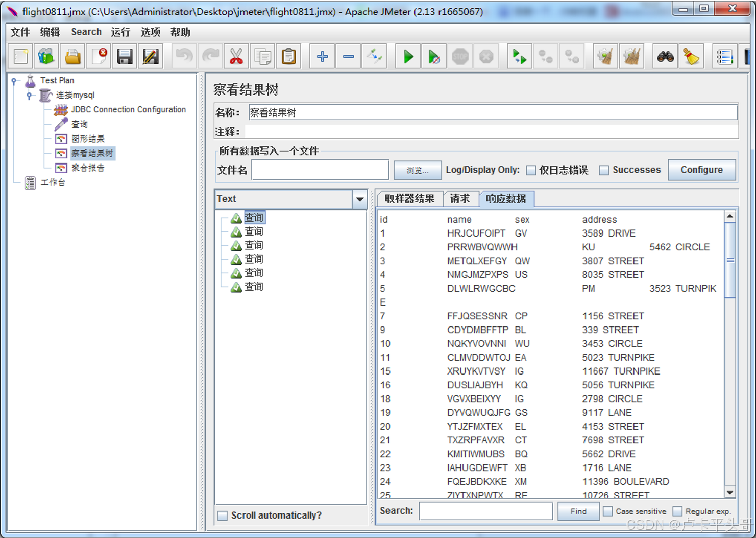Collapse the Test Plan tree node
The width and height of the screenshot is (756, 538).
tap(15, 81)
